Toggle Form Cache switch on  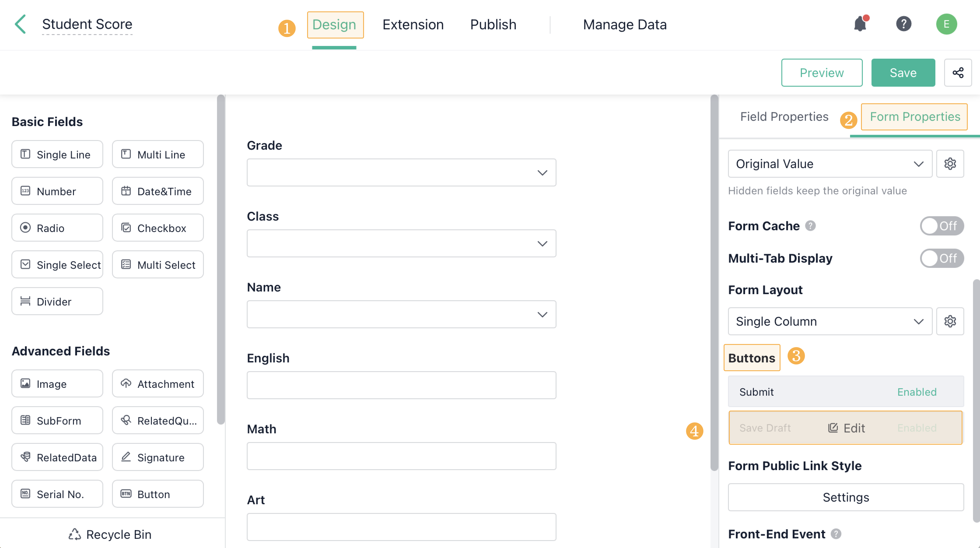pos(941,226)
